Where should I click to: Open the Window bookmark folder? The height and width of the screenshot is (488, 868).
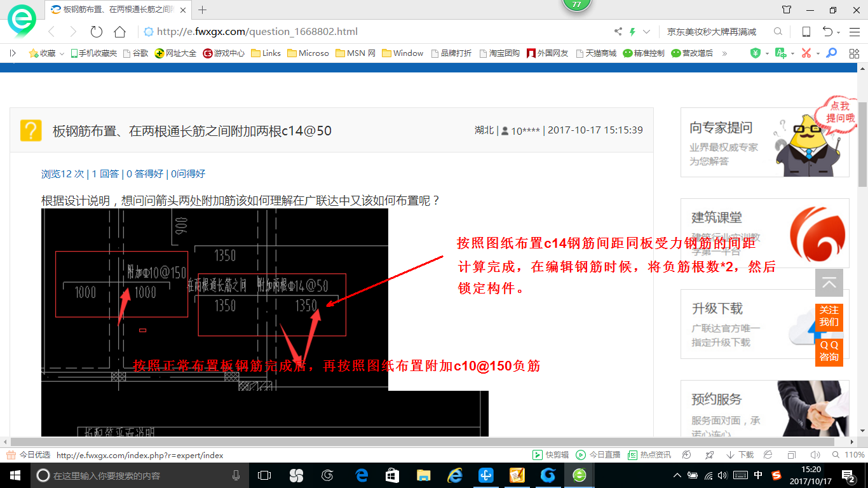[x=403, y=53]
